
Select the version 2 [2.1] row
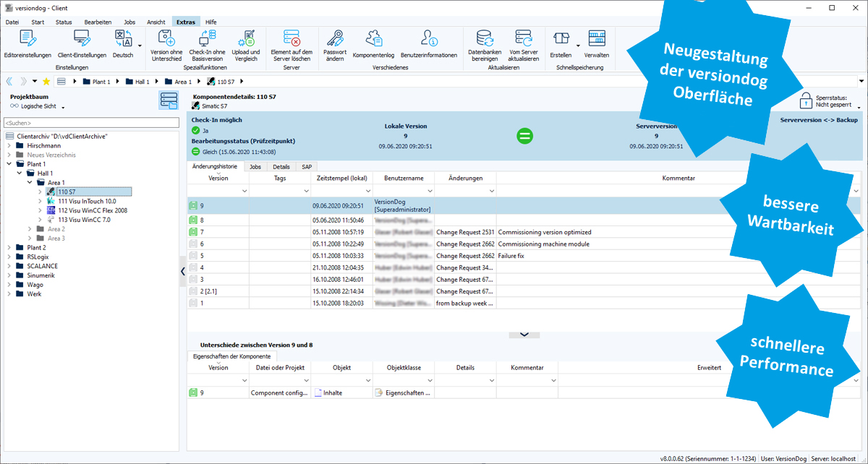(524, 291)
